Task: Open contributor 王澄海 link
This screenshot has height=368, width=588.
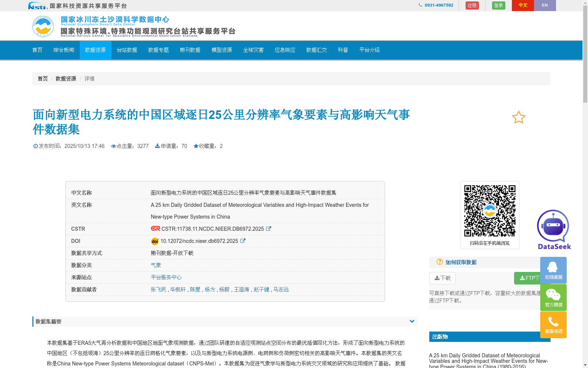Action: [241, 290]
